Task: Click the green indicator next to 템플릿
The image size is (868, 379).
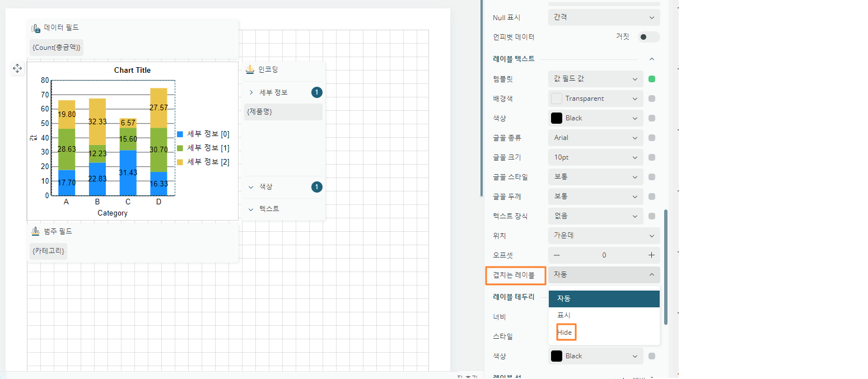Action: pyautogui.click(x=652, y=79)
